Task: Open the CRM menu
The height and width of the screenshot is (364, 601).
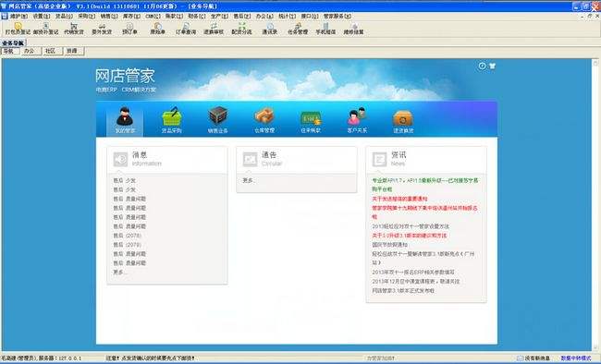Action: (x=153, y=16)
